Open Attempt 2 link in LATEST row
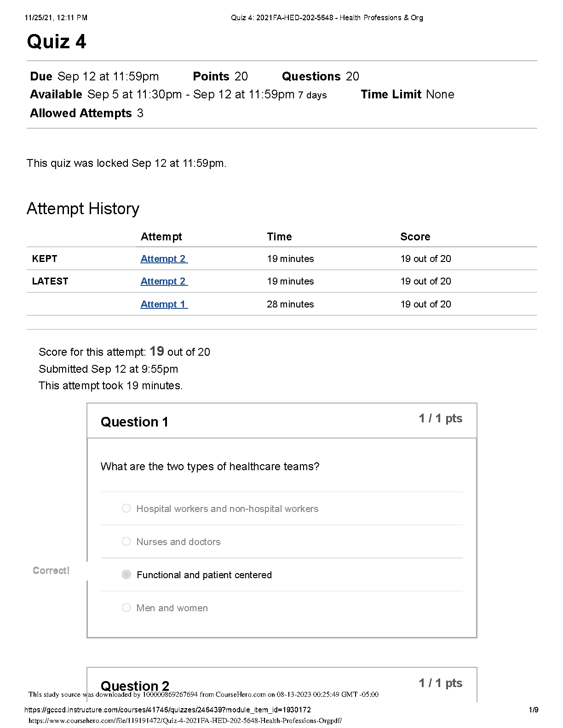Screen dimensions: 563x728 tap(164, 281)
